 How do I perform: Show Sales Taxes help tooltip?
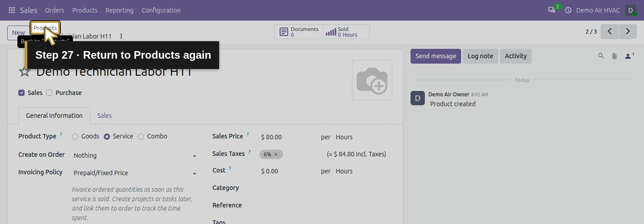tap(249, 152)
